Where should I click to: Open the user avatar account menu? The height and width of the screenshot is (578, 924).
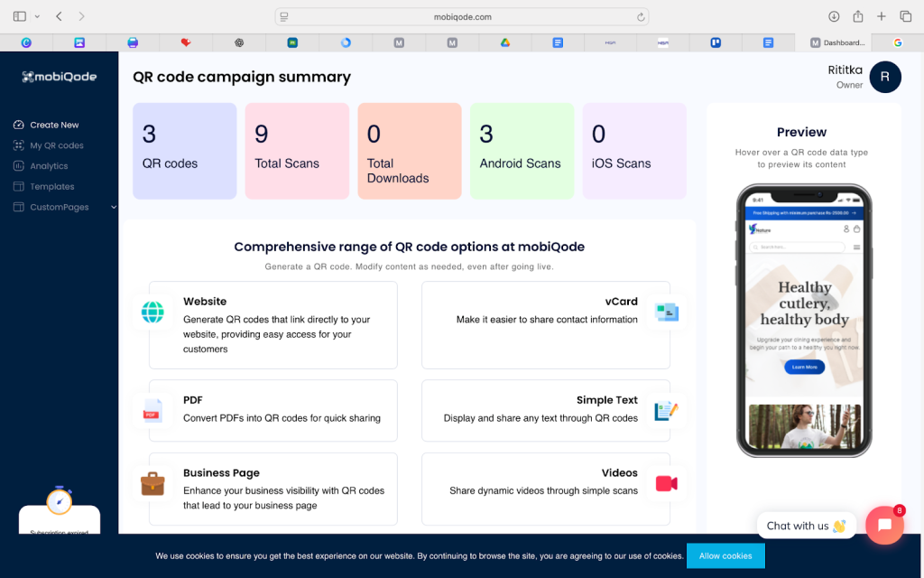pyautogui.click(x=885, y=77)
